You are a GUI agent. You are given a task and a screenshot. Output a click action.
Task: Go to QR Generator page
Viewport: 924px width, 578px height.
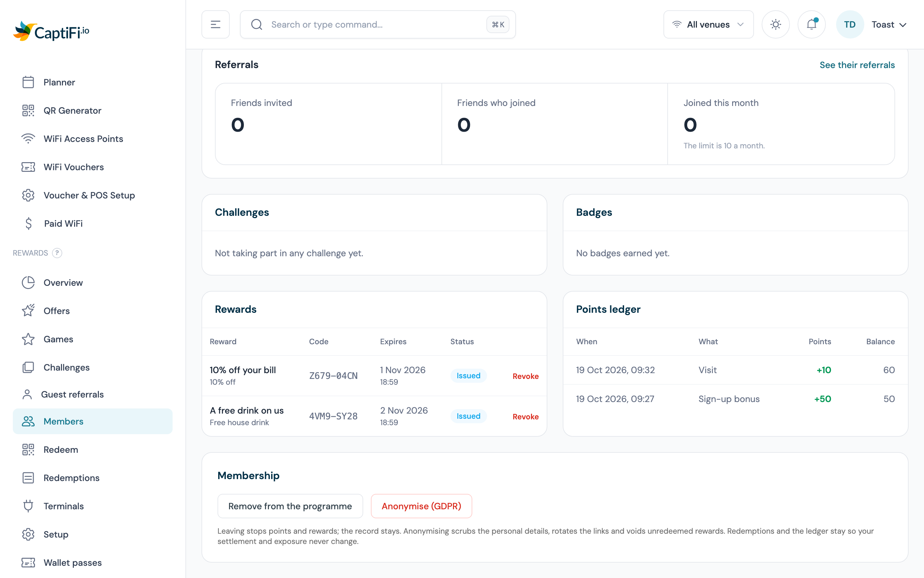coord(93,110)
